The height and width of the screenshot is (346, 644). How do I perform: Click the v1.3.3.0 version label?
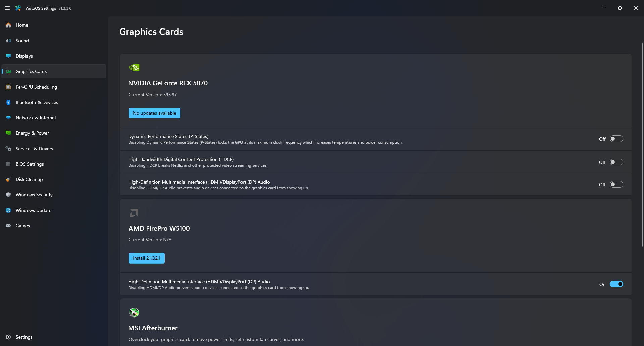pos(65,8)
